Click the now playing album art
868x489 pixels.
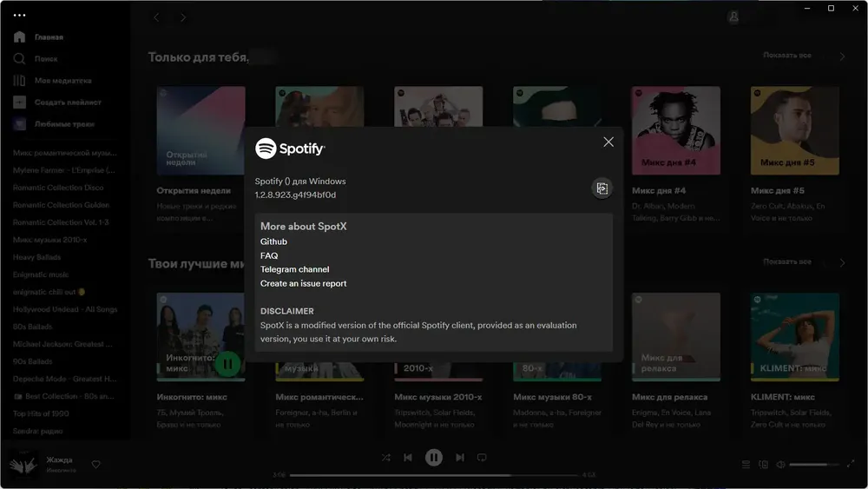[23, 464]
